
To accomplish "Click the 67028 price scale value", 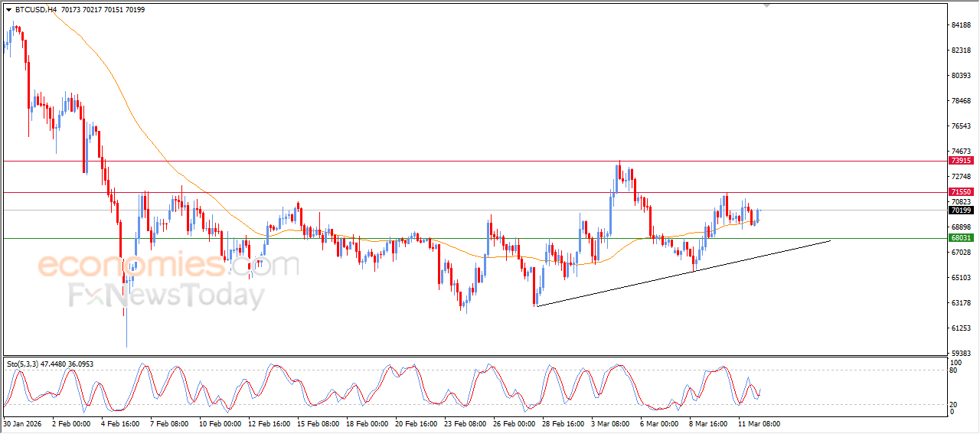I will (961, 253).
